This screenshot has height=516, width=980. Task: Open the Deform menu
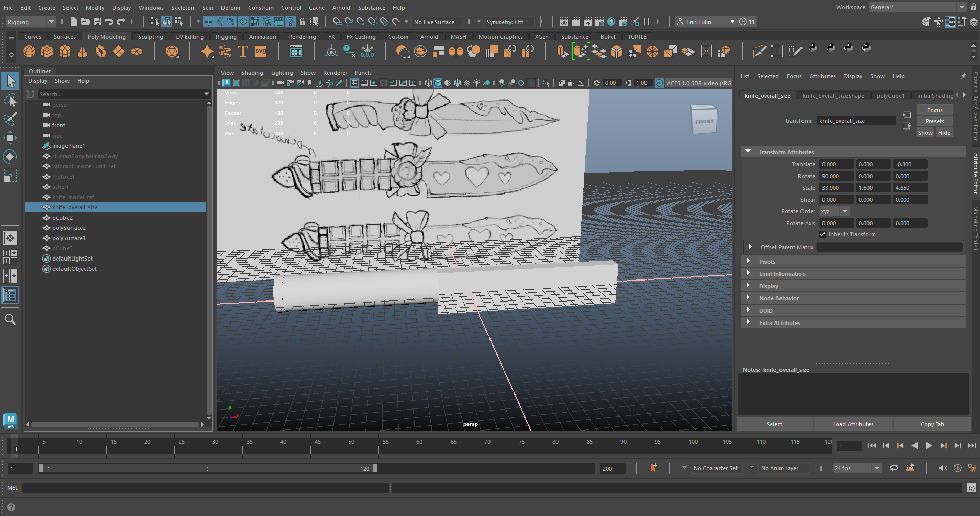pyautogui.click(x=230, y=8)
